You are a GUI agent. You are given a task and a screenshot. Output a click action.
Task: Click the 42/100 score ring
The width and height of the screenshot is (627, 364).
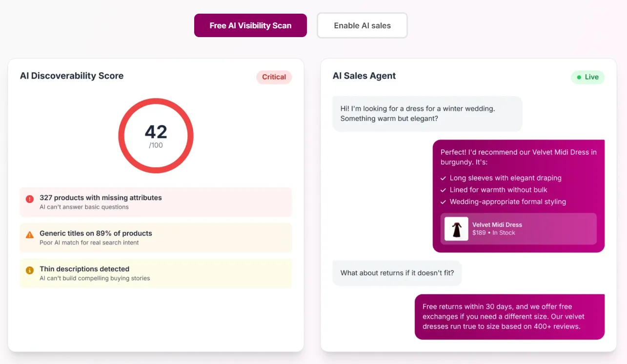[156, 136]
